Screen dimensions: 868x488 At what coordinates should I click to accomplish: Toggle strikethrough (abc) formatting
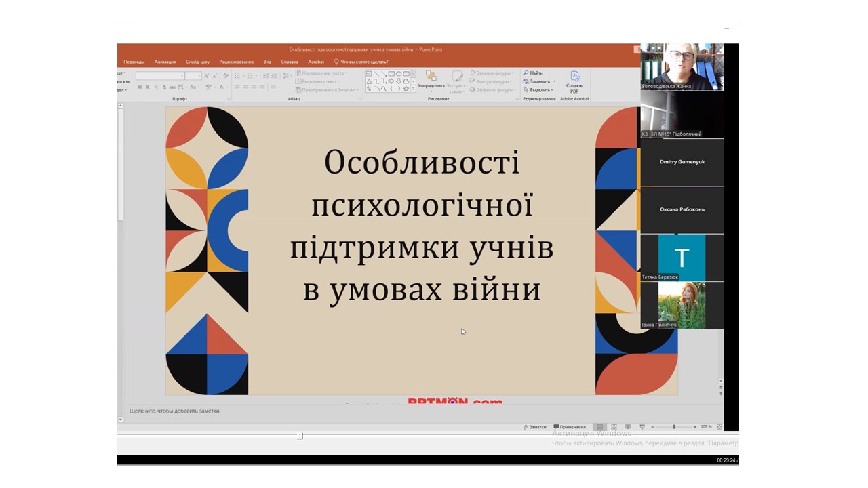tap(172, 87)
